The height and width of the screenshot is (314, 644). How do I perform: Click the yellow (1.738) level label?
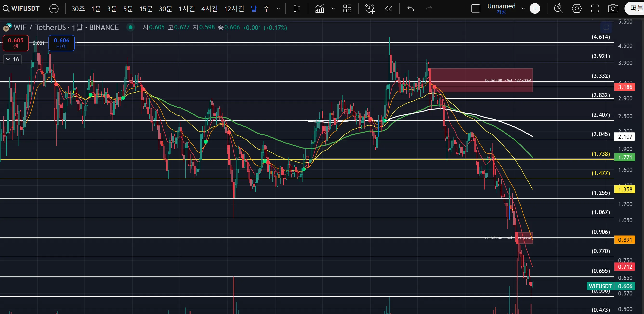(600, 154)
